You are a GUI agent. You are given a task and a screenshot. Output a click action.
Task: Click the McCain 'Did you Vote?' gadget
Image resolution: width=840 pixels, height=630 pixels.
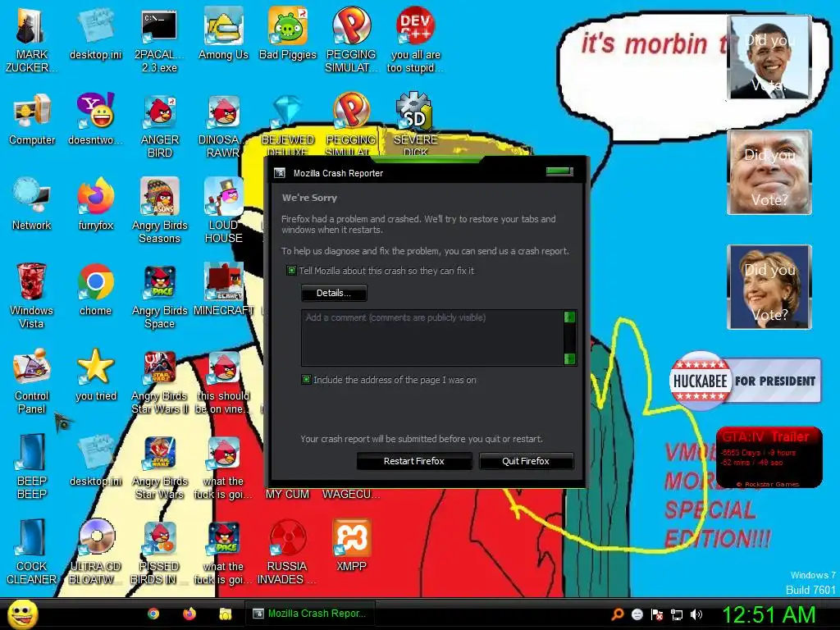(769, 172)
